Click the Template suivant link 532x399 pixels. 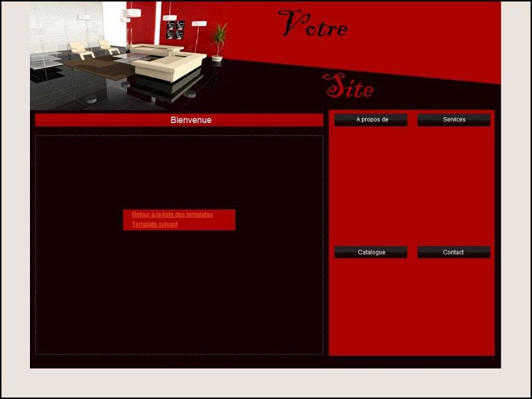(154, 224)
